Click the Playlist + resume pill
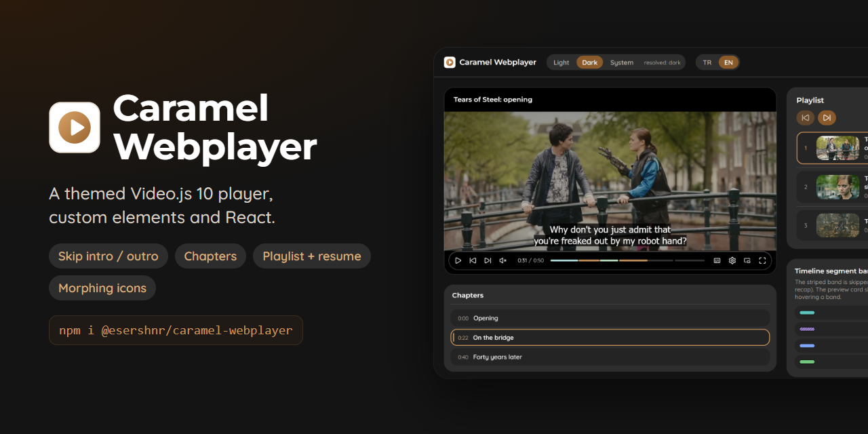 312,256
